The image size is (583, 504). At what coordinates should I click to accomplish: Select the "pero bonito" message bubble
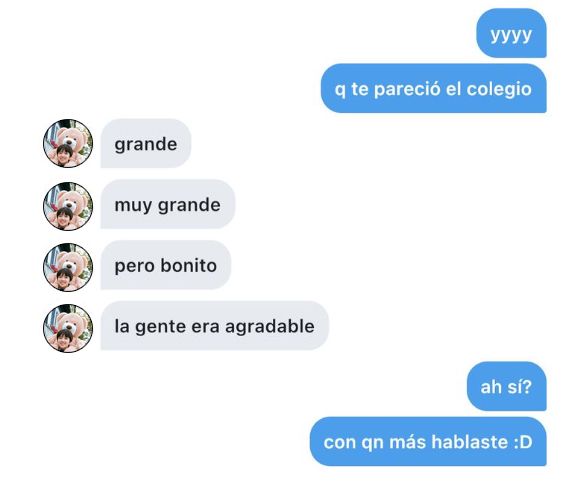(166, 265)
